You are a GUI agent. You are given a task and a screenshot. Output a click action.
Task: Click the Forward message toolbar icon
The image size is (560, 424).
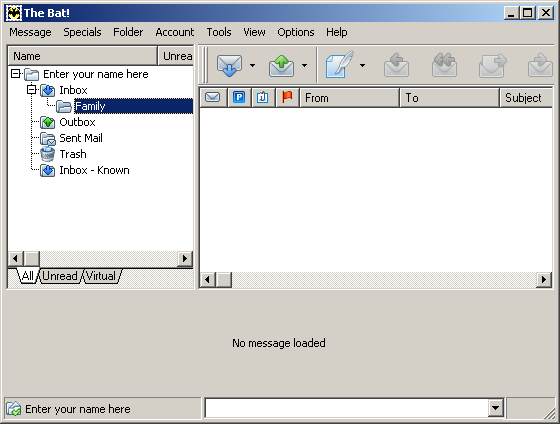click(x=492, y=65)
